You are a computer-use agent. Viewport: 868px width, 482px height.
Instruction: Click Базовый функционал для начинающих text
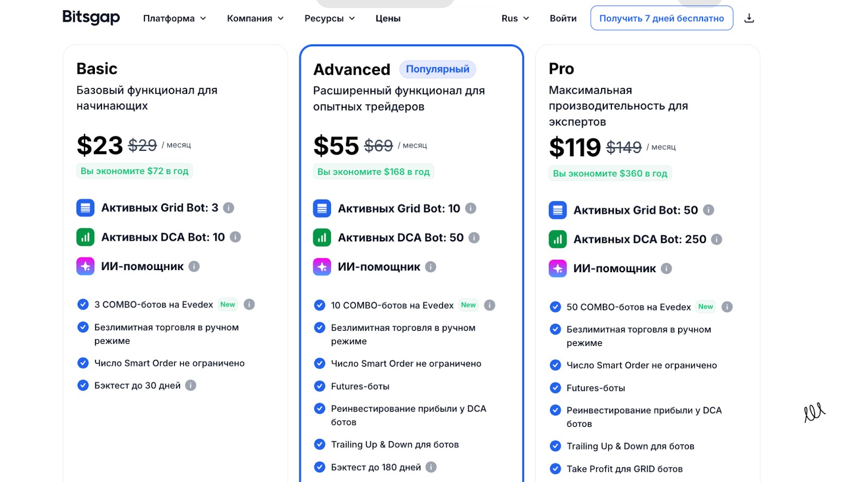tap(147, 98)
